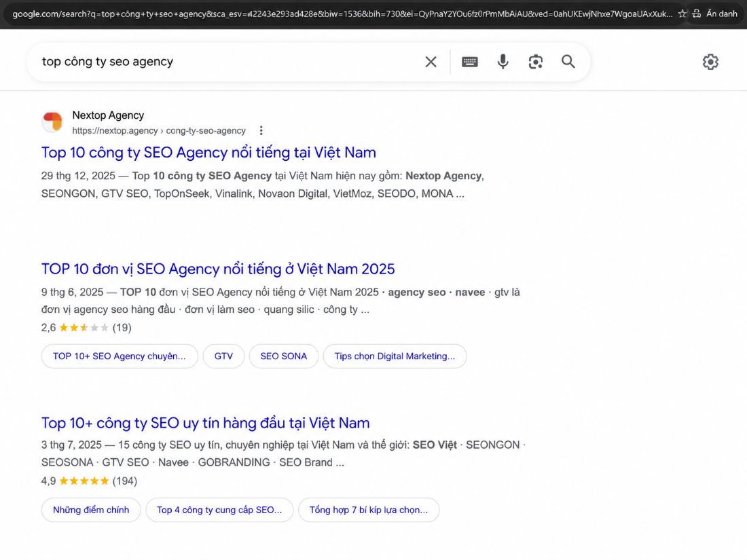Click the nextop.agency URL breadcrumb
The image size is (747, 560).
point(159,131)
